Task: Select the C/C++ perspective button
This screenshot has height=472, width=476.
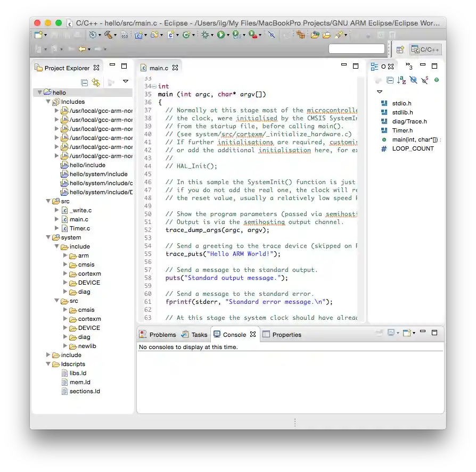Action: (426, 50)
